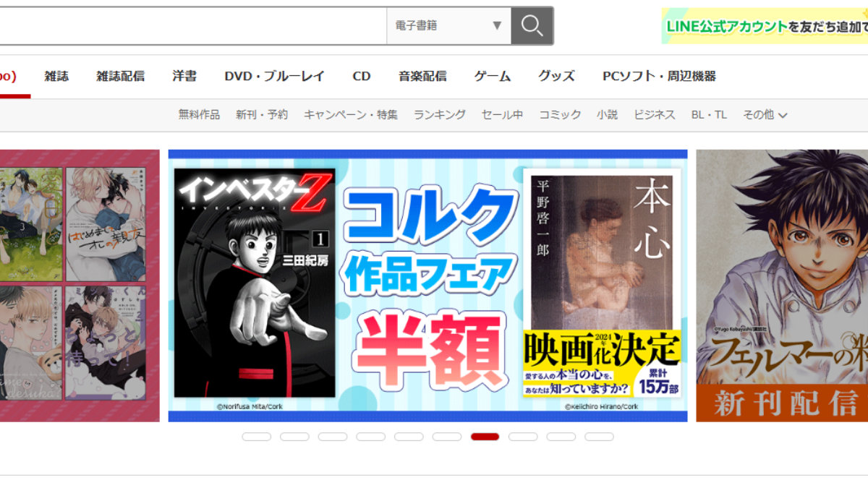Click the 無料作品 link
This screenshot has width=868, height=488.
(x=199, y=114)
